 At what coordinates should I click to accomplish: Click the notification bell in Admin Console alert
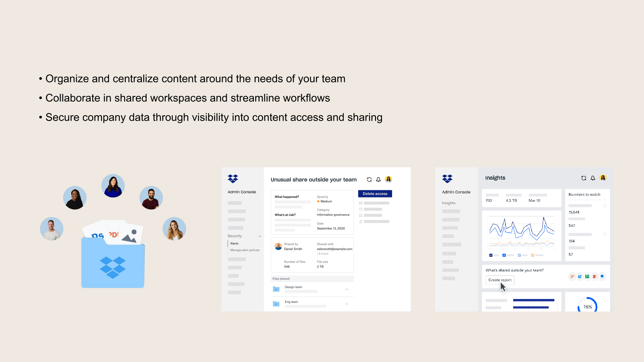[x=379, y=179]
